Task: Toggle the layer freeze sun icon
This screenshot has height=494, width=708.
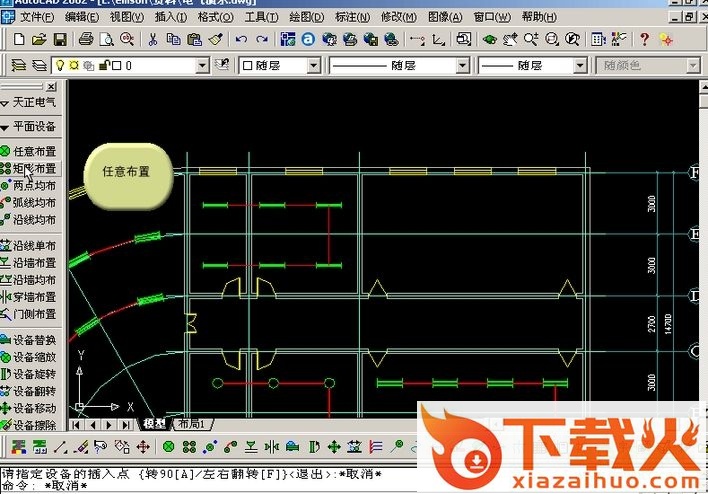Action: 74,65
